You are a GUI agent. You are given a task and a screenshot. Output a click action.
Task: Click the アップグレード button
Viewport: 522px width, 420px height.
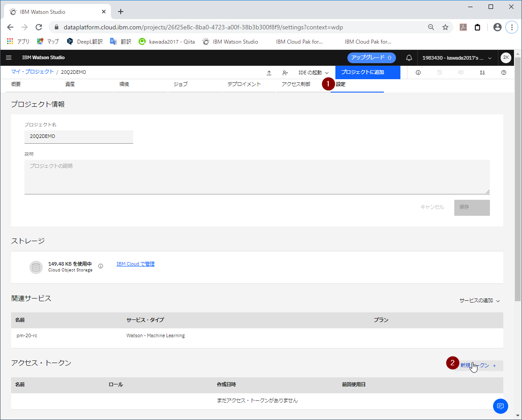(371, 57)
